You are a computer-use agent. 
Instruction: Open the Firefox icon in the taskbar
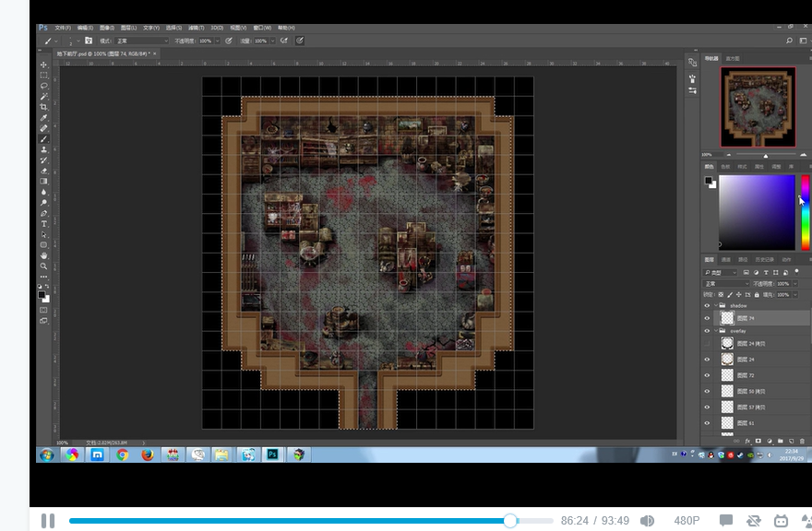coord(148,454)
